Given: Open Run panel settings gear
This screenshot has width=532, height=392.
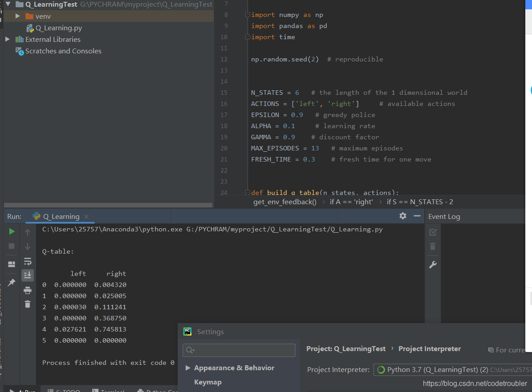Looking at the screenshot, I should (403, 216).
